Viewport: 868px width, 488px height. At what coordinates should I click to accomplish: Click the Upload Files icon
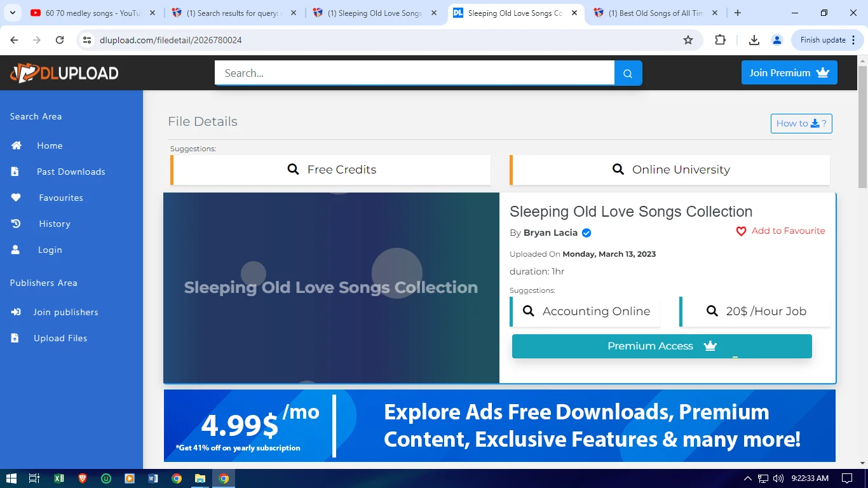tap(15, 338)
